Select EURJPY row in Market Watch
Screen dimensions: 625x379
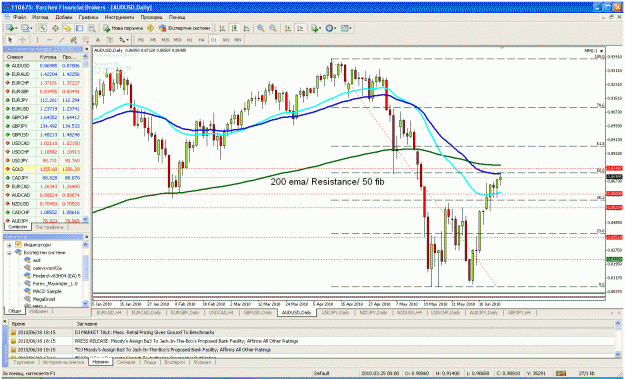(x=43, y=100)
